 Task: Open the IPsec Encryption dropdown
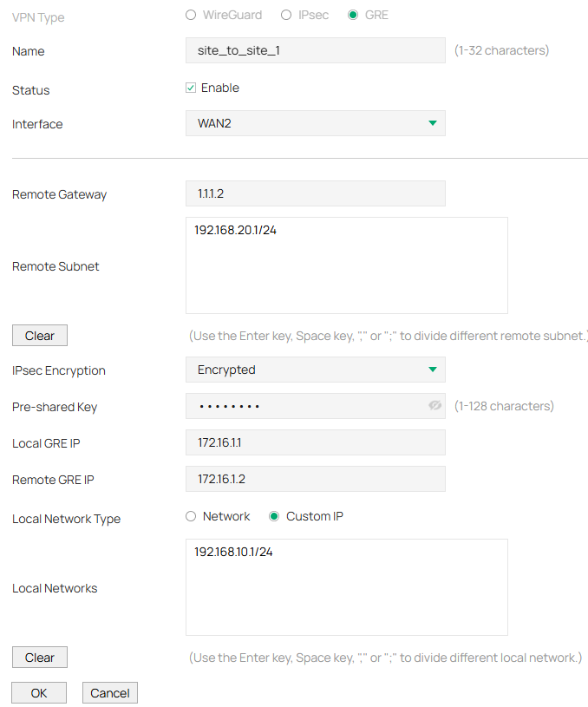coord(431,370)
